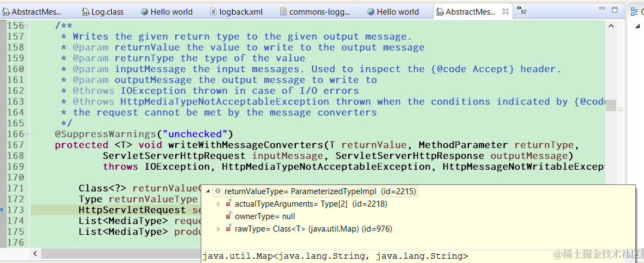Click HttpMediaTypeNotAcceptableException on line 169
The image size is (644, 263).
pos(327,166)
